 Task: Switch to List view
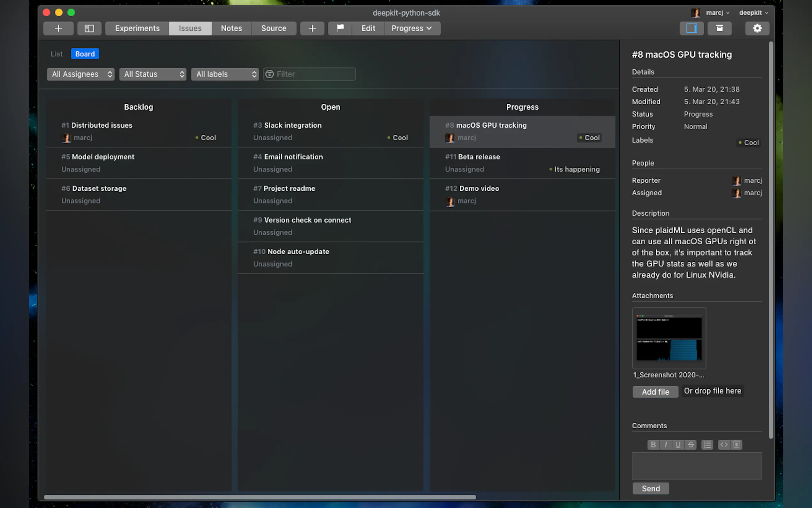tap(56, 54)
